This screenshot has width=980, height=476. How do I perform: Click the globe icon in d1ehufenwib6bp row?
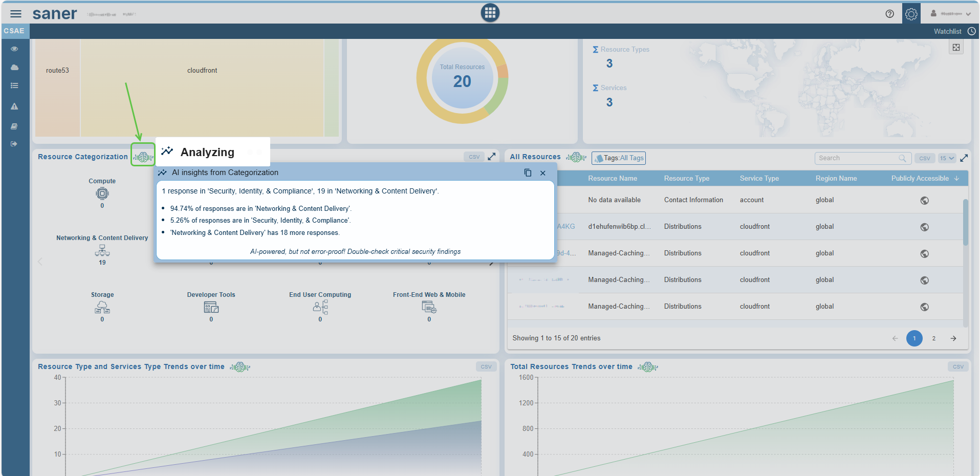(x=924, y=227)
